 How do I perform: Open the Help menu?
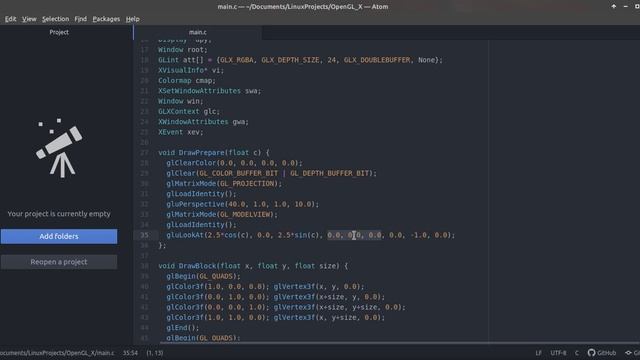tap(133, 19)
